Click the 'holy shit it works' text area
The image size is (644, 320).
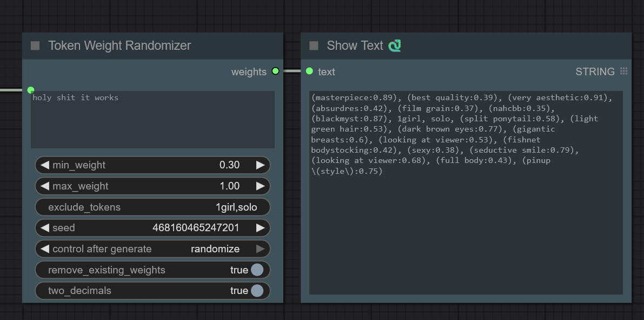tap(153, 119)
